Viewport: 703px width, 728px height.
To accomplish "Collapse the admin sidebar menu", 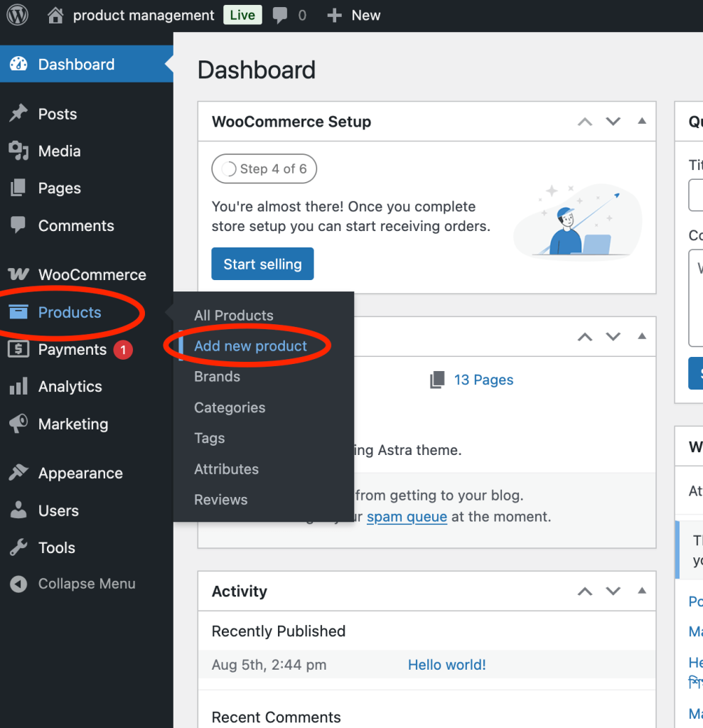I will pyautogui.click(x=86, y=584).
